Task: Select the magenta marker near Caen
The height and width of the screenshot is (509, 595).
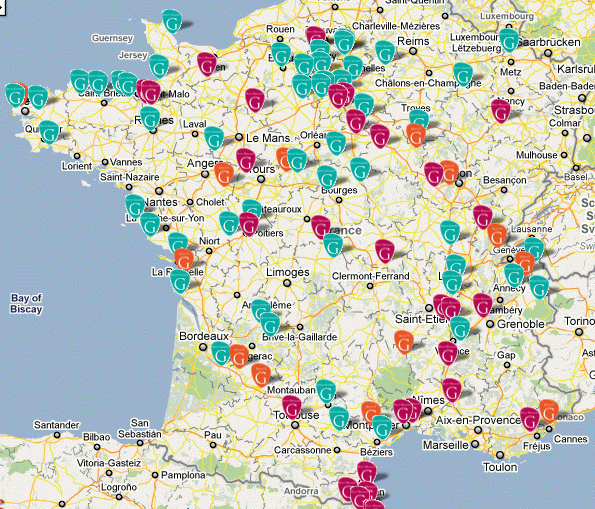Action: tap(207, 64)
